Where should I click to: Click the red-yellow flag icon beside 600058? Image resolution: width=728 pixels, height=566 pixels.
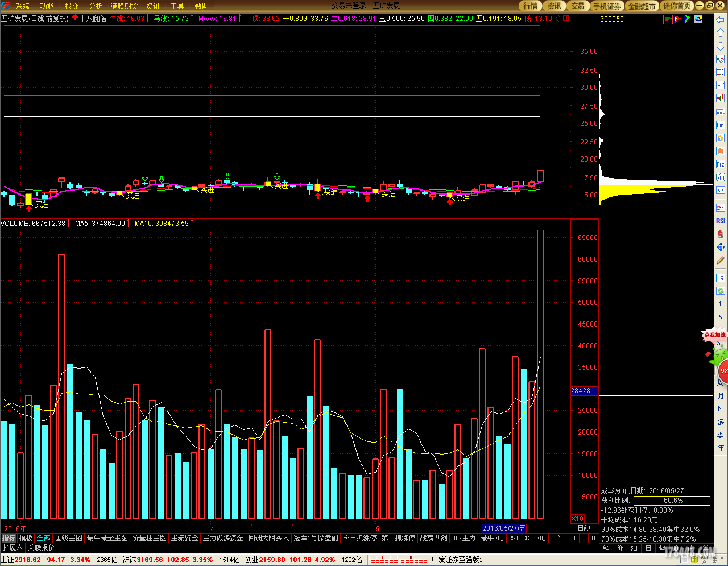(677, 19)
